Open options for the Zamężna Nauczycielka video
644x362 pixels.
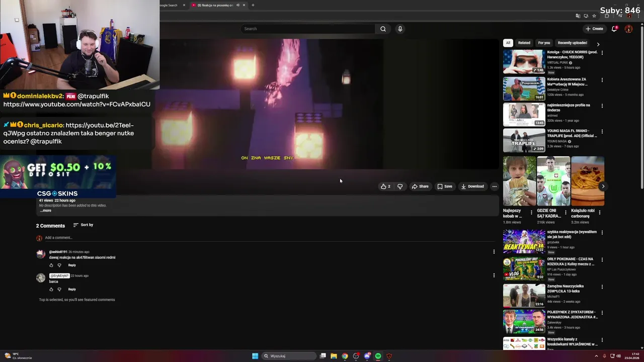point(602,287)
